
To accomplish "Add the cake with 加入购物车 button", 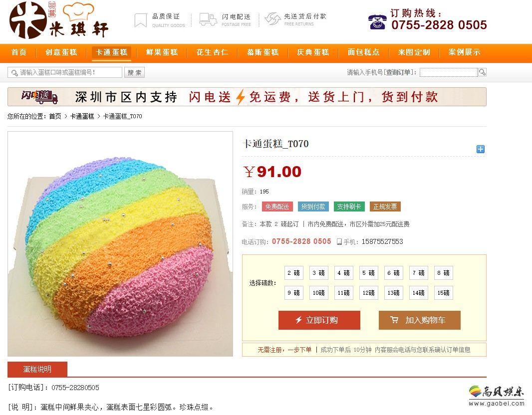I will (x=420, y=320).
